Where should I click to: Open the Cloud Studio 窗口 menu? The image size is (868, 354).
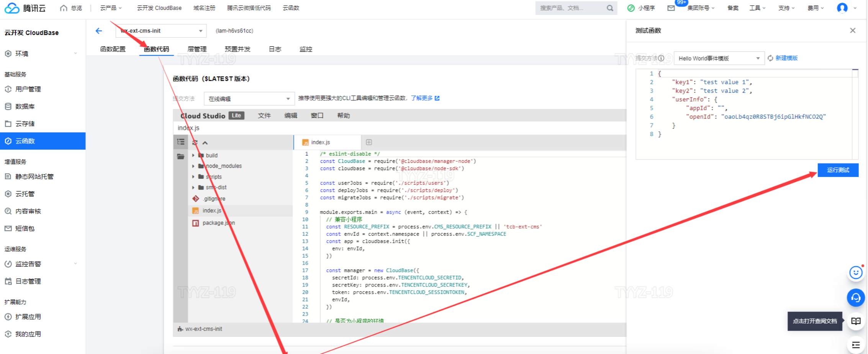[317, 115]
